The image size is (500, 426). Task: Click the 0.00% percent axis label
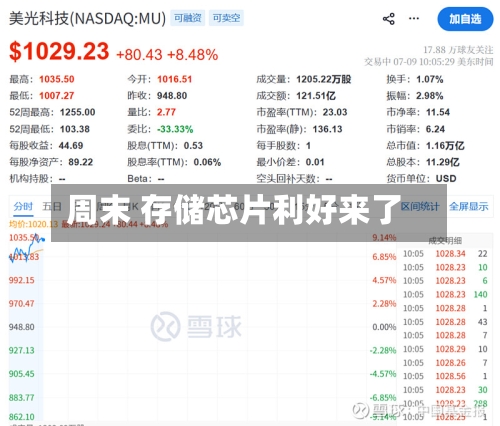point(384,327)
